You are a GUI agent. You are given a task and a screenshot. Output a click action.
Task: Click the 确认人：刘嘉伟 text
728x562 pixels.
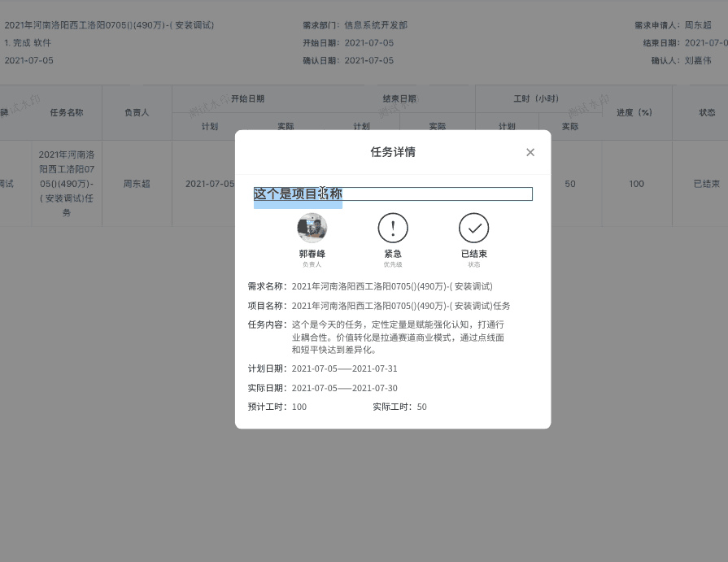point(681,60)
